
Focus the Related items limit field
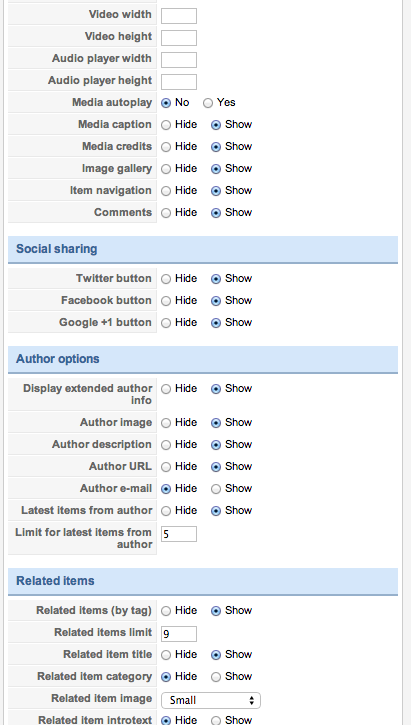[179, 634]
